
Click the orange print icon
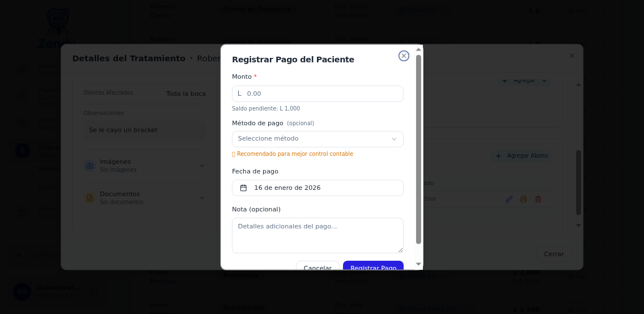(523, 199)
